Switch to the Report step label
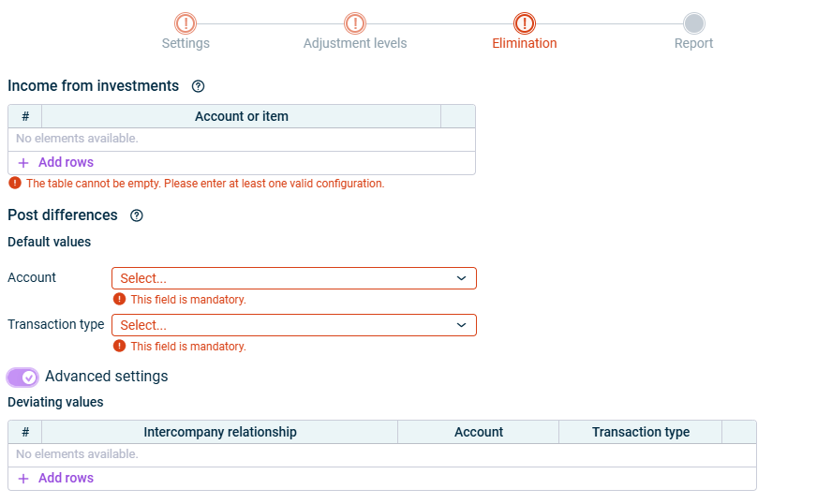This screenshot has width=832, height=504. (693, 43)
